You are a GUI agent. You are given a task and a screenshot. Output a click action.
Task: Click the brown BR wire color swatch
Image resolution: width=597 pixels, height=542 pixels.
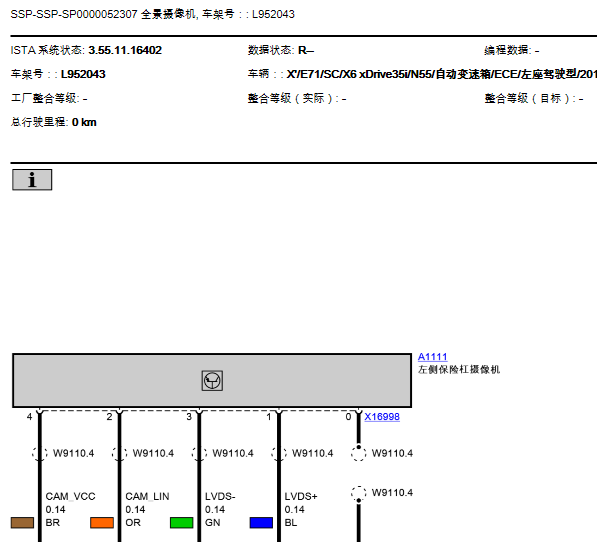coord(22,523)
